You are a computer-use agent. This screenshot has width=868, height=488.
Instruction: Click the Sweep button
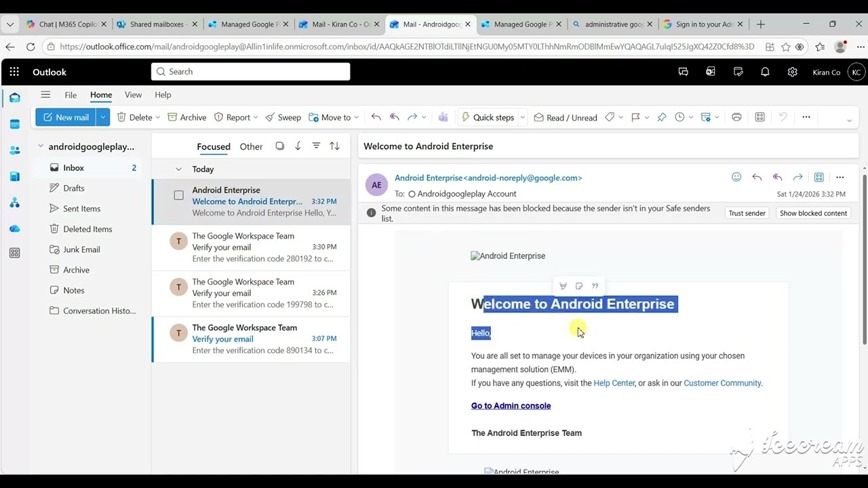pyautogui.click(x=283, y=117)
